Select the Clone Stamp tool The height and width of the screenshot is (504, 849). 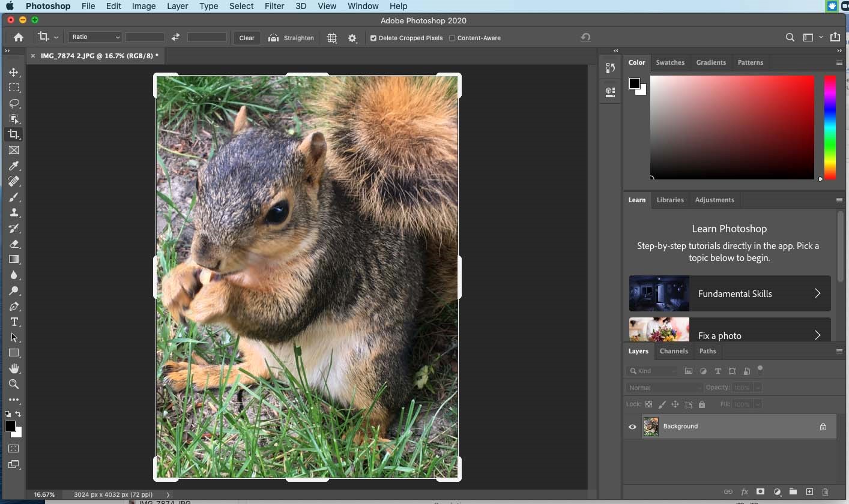tap(14, 212)
